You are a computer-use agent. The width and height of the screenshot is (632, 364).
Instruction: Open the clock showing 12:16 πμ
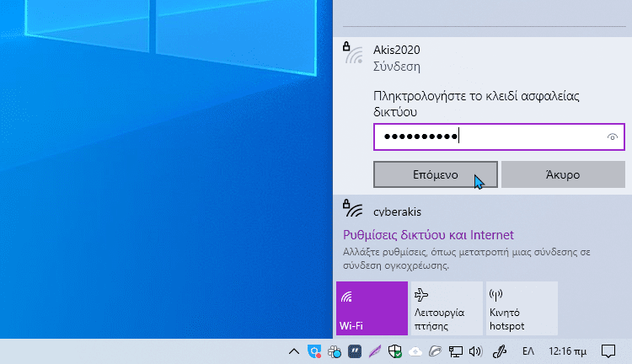tap(567, 351)
